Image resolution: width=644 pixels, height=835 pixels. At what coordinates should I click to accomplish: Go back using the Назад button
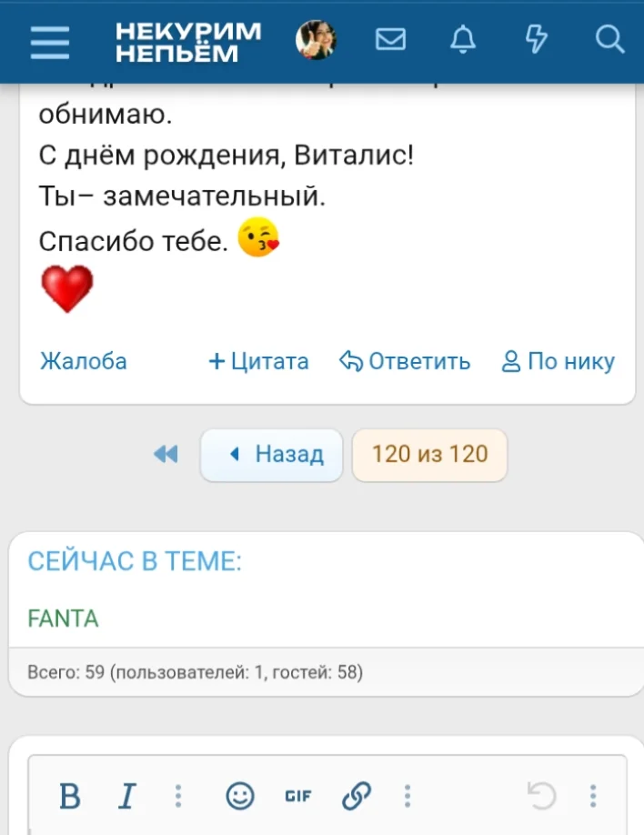click(270, 454)
